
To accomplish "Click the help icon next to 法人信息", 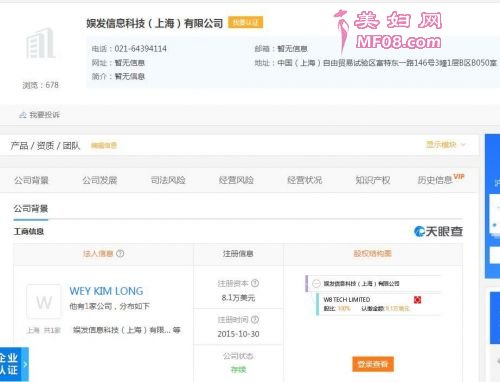I will [120, 254].
